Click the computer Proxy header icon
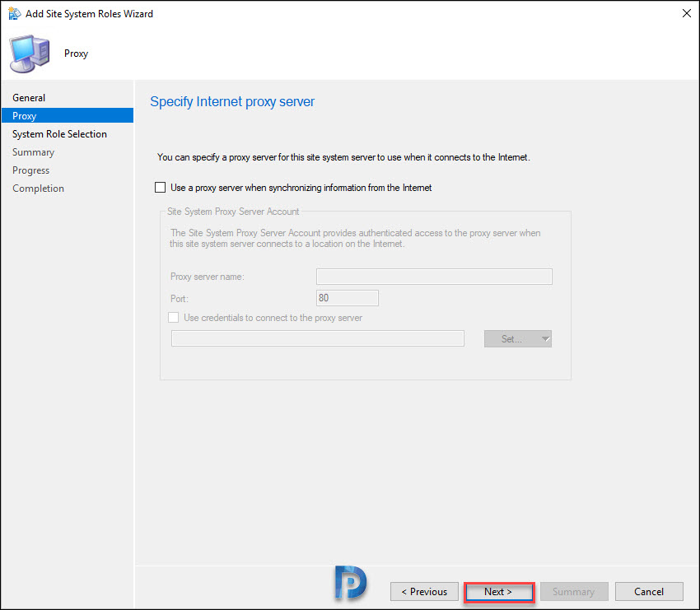The image size is (700, 610). [x=30, y=54]
